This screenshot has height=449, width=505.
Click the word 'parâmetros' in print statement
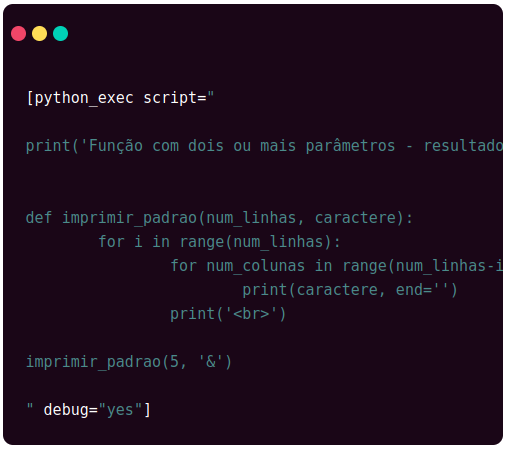[350, 146]
